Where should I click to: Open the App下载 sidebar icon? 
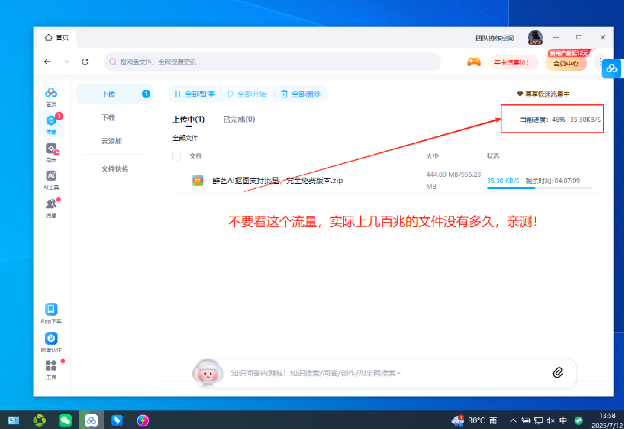coord(51,313)
